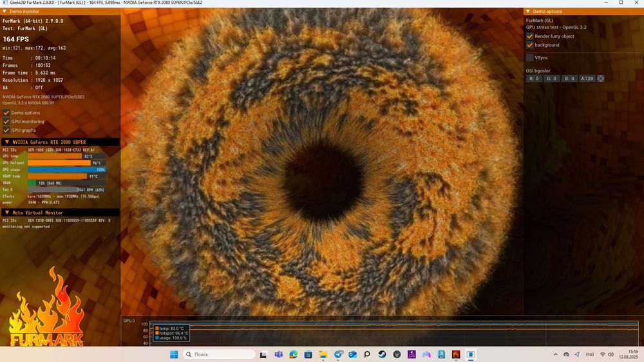
Task: Uncheck the Demo options checkbox
Action: (x=6, y=113)
